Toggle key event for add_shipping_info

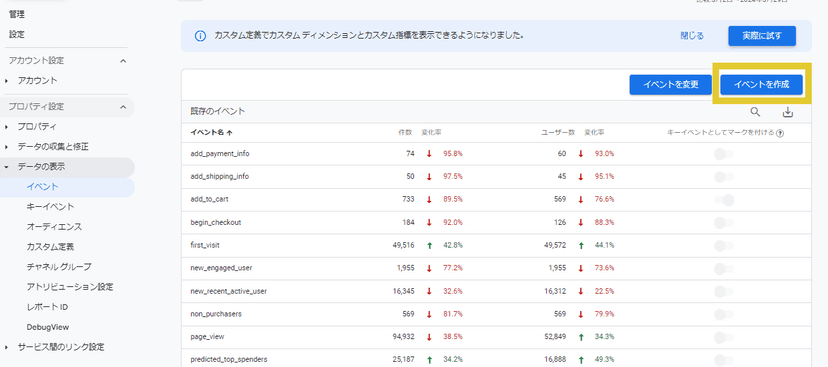[723, 177]
